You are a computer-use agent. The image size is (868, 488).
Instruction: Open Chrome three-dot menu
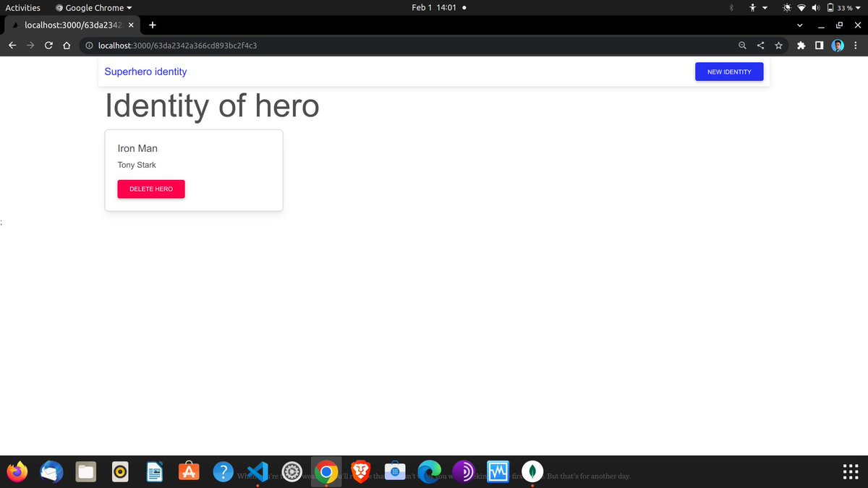(x=855, y=46)
